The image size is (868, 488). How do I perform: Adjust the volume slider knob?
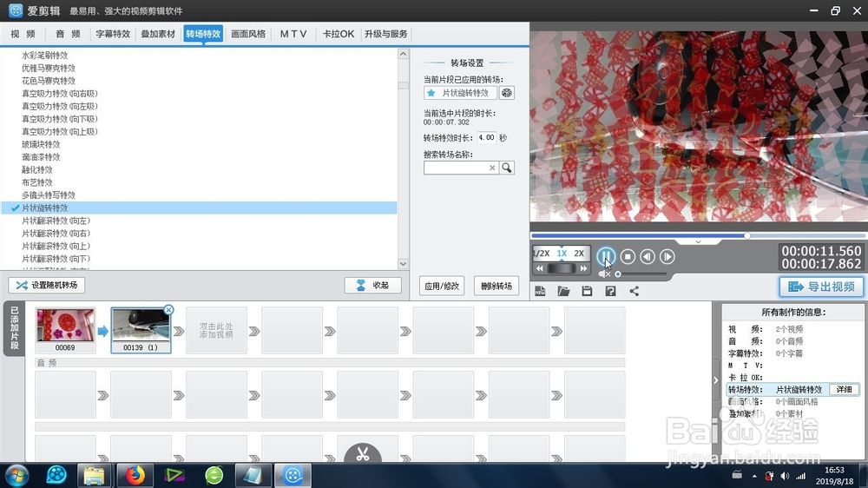pyautogui.click(x=618, y=274)
